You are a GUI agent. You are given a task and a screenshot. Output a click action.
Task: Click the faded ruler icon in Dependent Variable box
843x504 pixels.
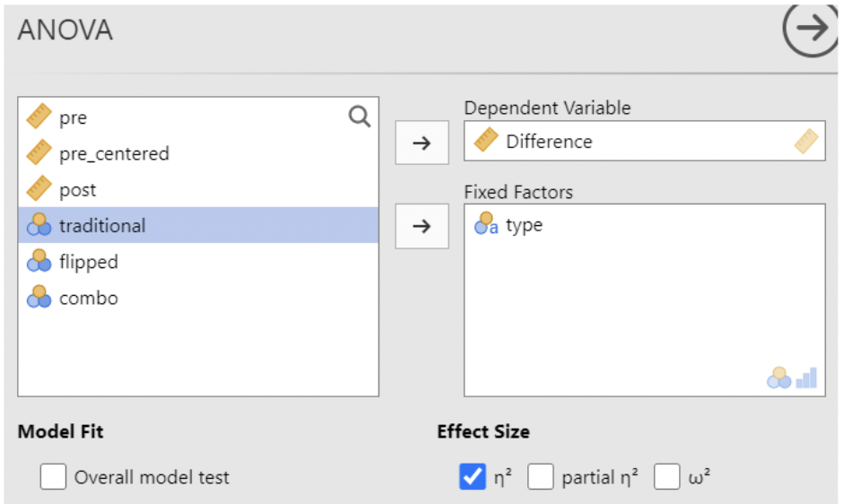(805, 142)
